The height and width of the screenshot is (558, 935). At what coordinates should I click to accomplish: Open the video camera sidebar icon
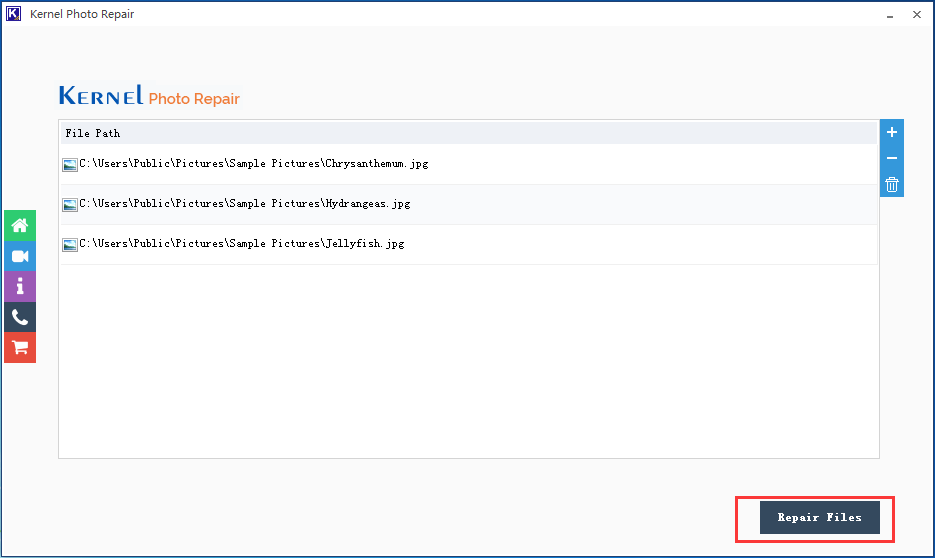(20, 256)
